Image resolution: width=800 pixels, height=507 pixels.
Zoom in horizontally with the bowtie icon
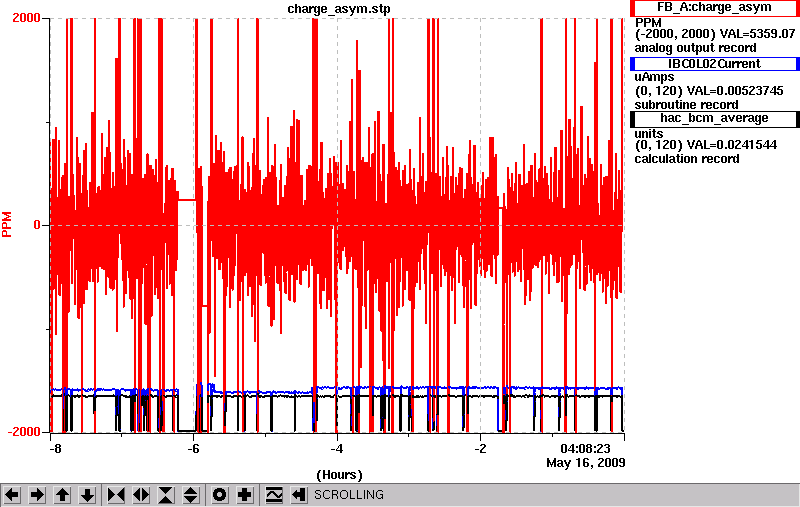coord(116,494)
